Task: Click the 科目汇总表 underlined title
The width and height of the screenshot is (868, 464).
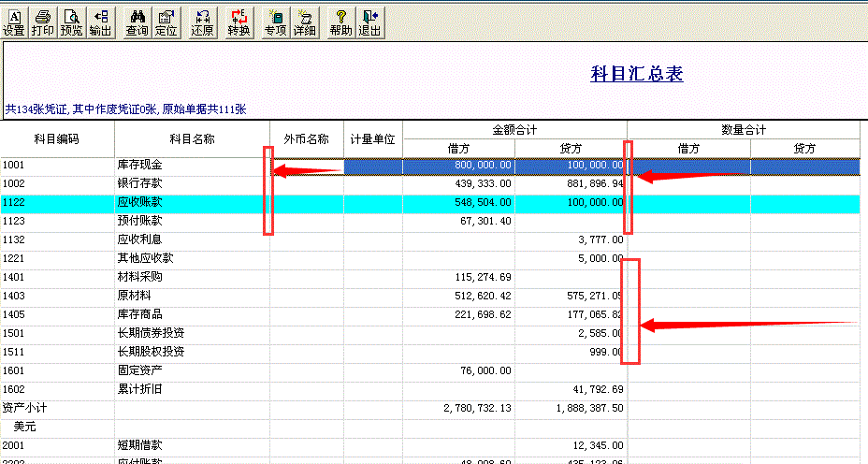Action: click(636, 75)
